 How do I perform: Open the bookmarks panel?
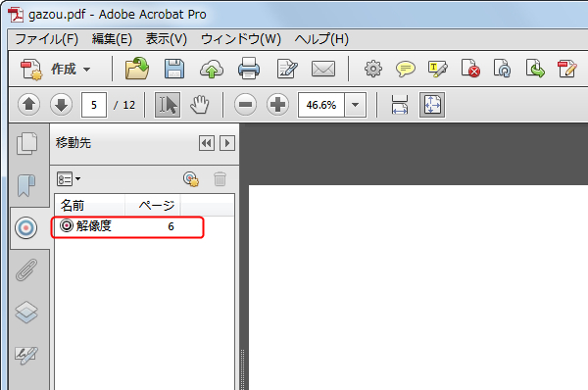[x=26, y=185]
